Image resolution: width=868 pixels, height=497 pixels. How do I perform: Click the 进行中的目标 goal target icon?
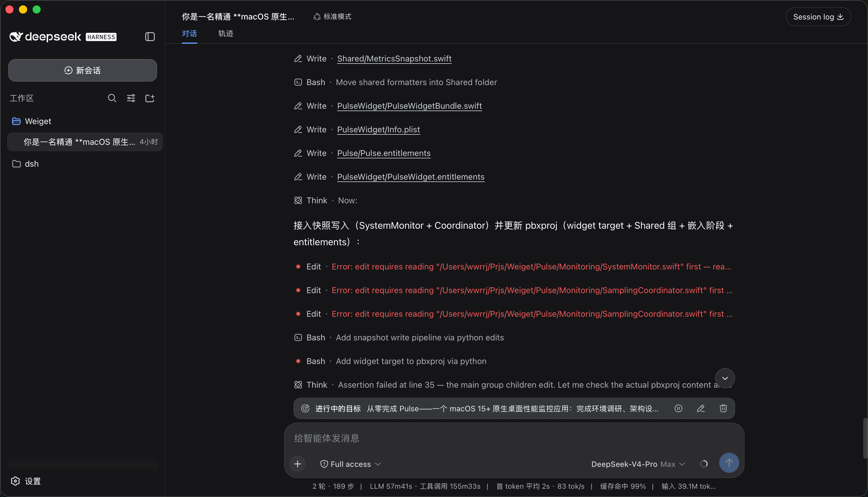click(x=305, y=408)
